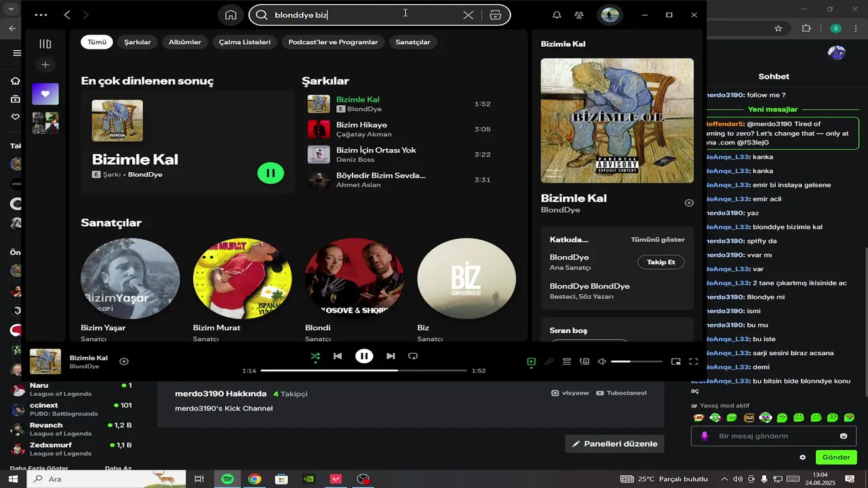Viewport: 868px width, 488px height.
Task: Toggle the Now Playing view icon
Action: tap(532, 362)
